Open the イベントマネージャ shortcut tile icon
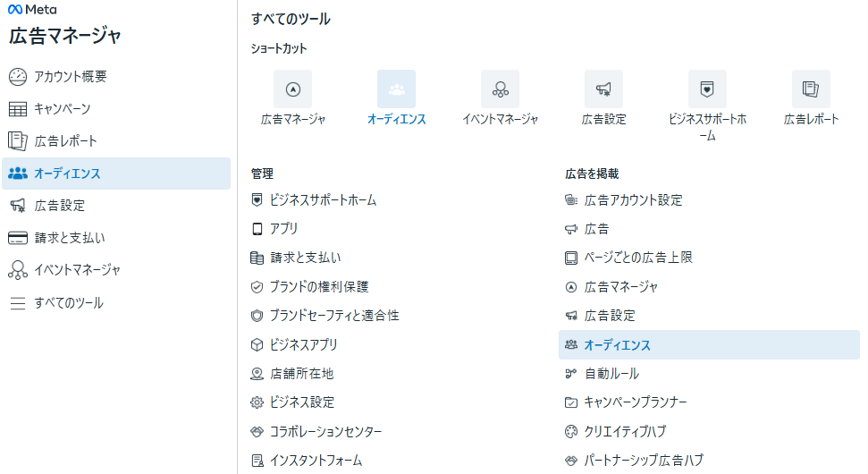The width and height of the screenshot is (868, 474). click(x=500, y=89)
